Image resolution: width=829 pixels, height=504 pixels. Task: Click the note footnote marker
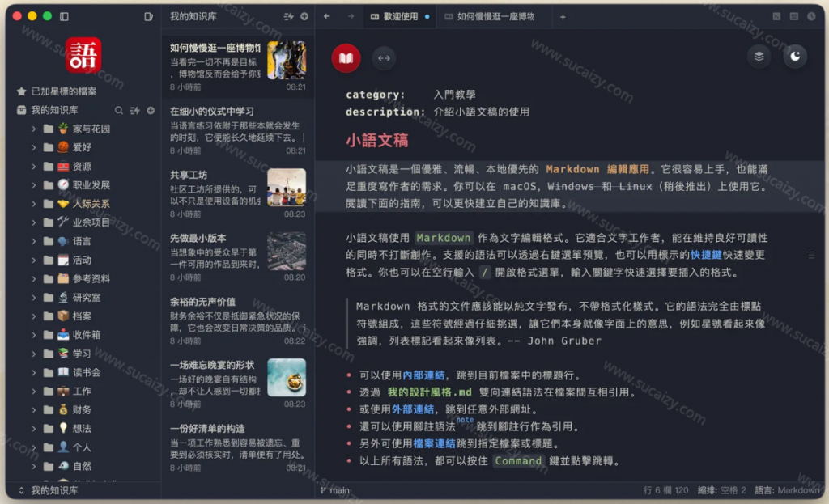[466, 420]
